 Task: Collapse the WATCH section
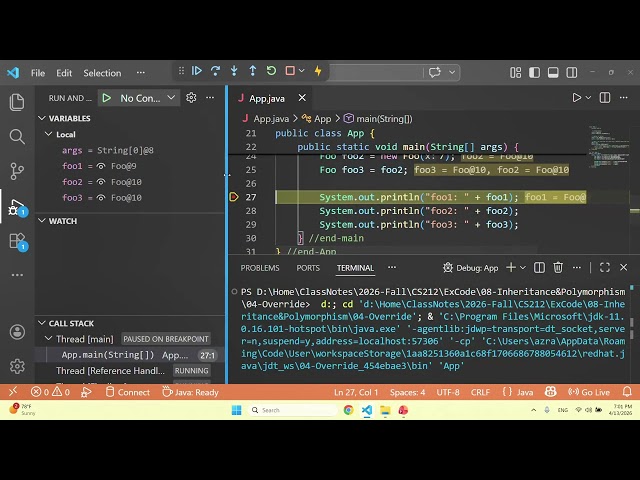coord(42,221)
